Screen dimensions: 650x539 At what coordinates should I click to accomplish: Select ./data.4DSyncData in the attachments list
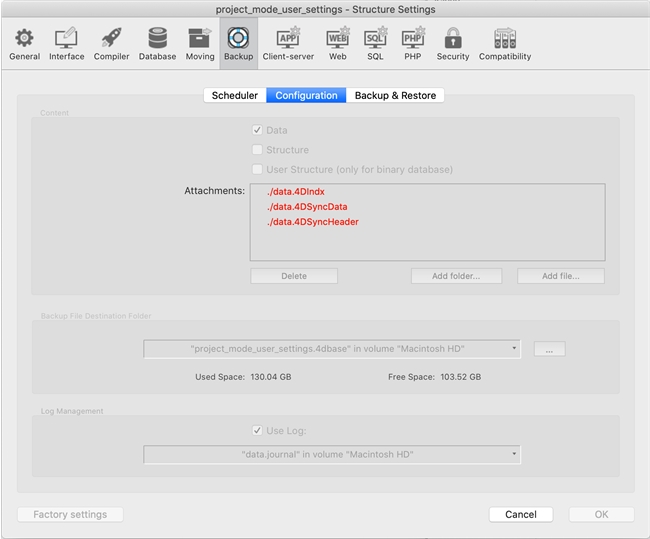[x=307, y=207]
